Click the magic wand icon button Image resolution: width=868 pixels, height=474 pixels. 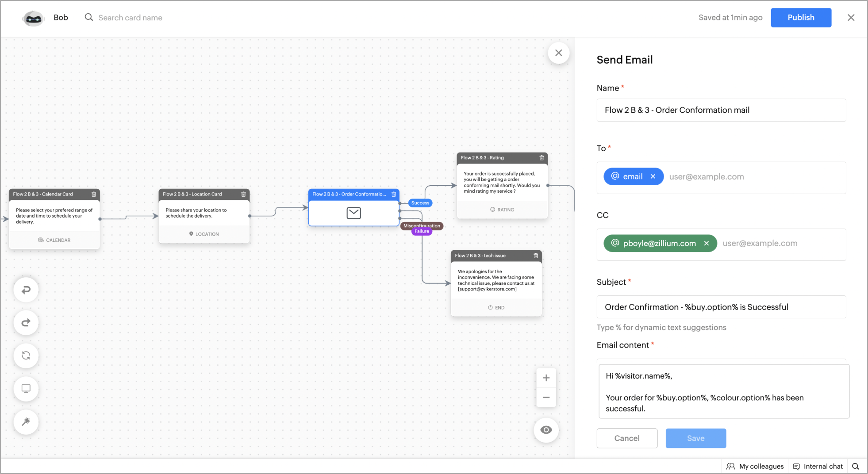coord(26,422)
